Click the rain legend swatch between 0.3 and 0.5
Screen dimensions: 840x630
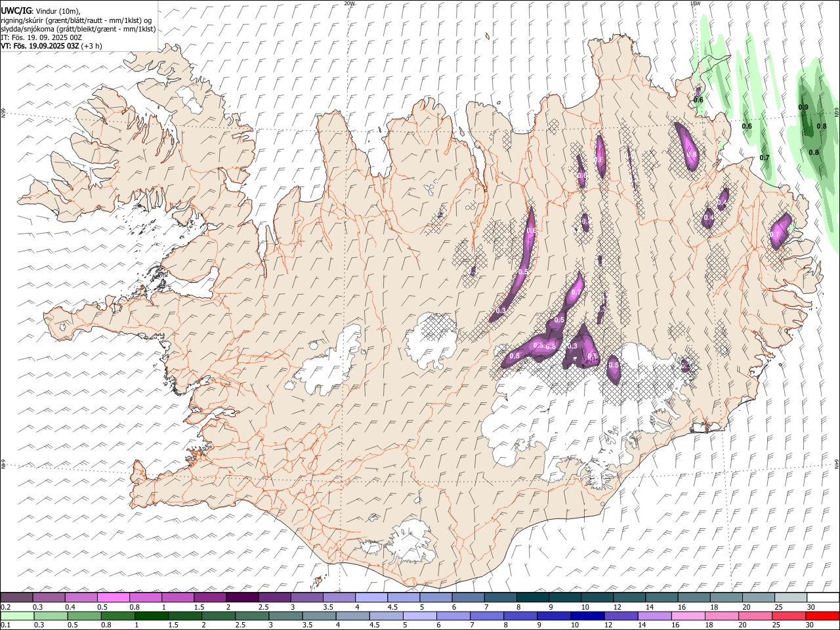point(51,616)
